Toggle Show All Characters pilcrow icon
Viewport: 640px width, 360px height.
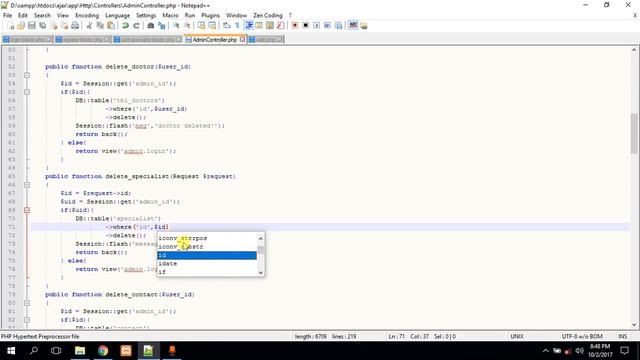tap(237, 26)
